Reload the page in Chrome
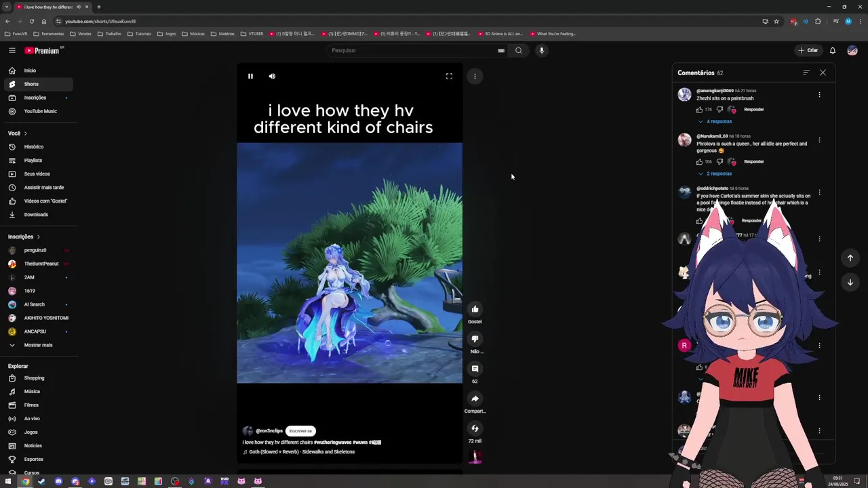The image size is (868, 488). [x=31, y=21]
